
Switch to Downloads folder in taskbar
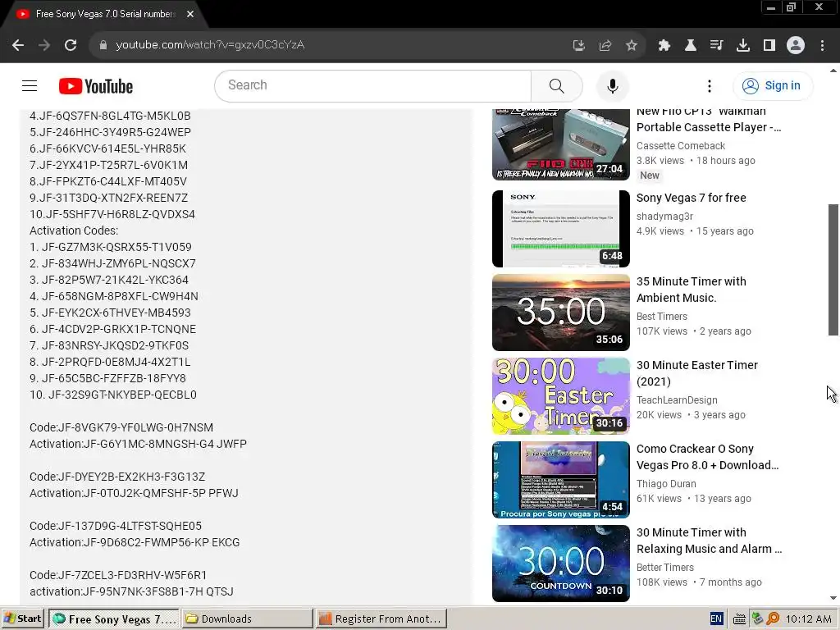click(247, 619)
